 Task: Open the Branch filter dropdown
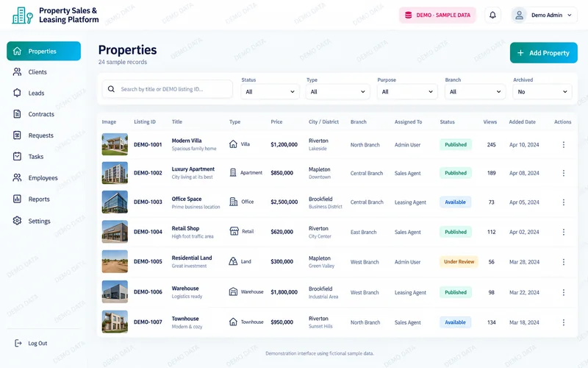(x=475, y=91)
